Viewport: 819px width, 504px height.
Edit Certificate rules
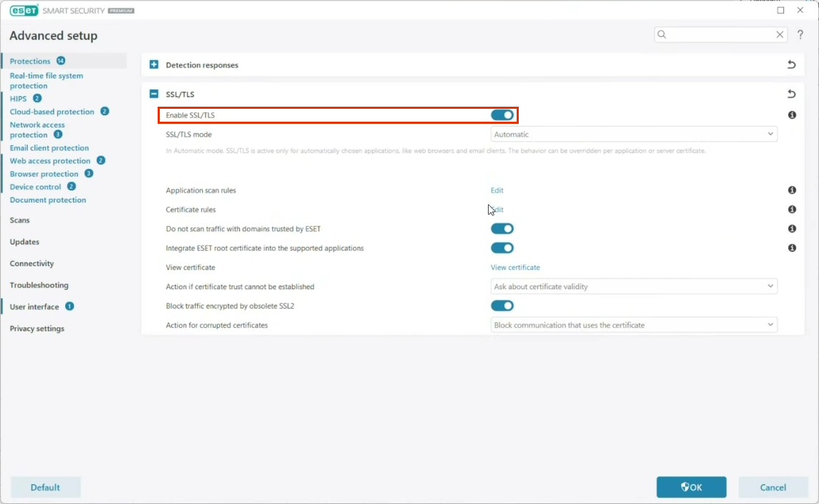pos(497,209)
